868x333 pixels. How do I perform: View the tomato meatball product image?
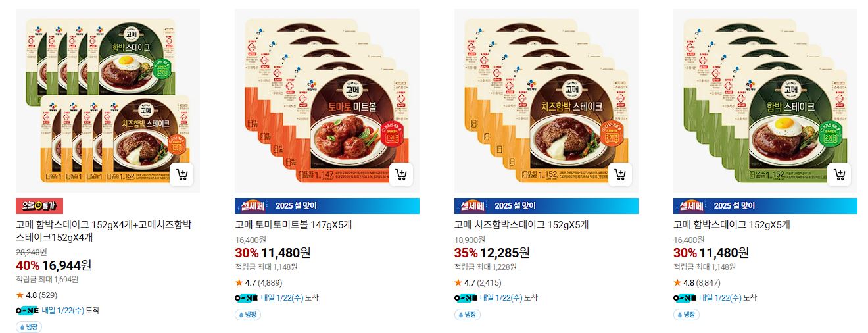coord(327,101)
